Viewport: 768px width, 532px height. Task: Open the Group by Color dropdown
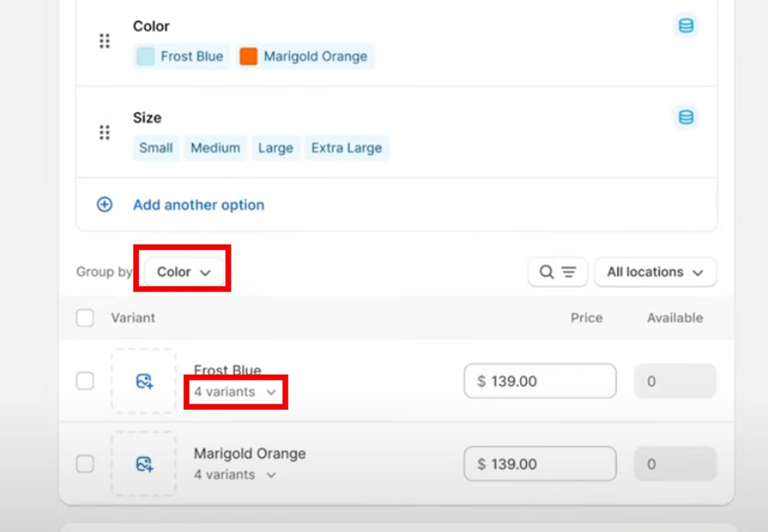(184, 272)
